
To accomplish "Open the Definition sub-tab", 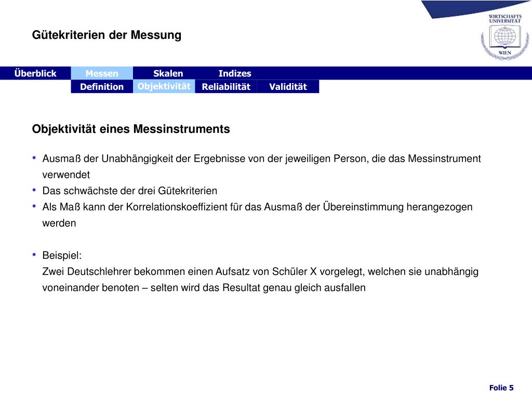I will [x=102, y=87].
